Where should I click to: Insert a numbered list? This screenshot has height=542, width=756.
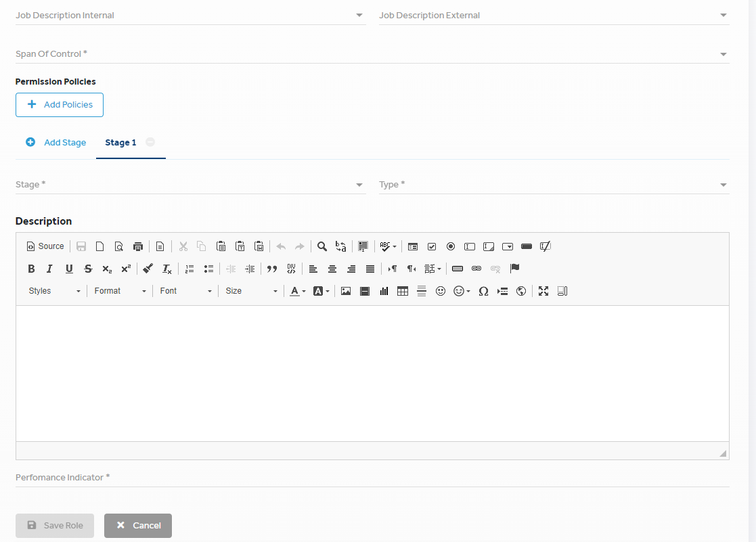(x=190, y=269)
